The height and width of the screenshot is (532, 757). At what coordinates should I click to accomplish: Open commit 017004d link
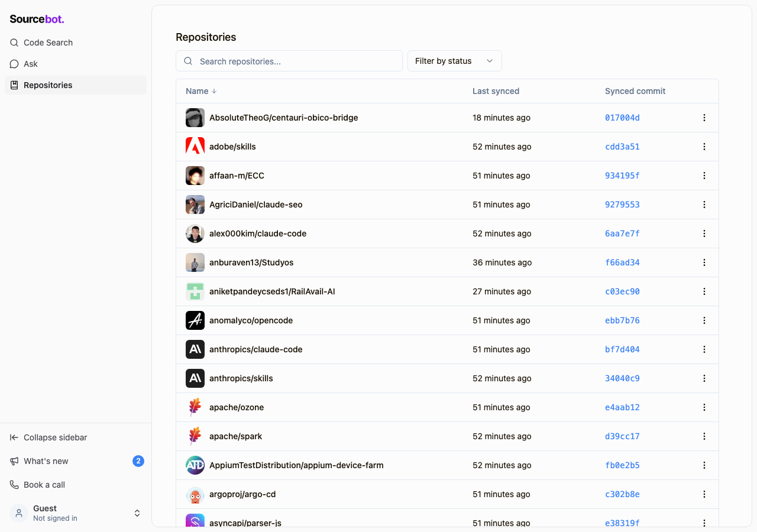tap(622, 118)
